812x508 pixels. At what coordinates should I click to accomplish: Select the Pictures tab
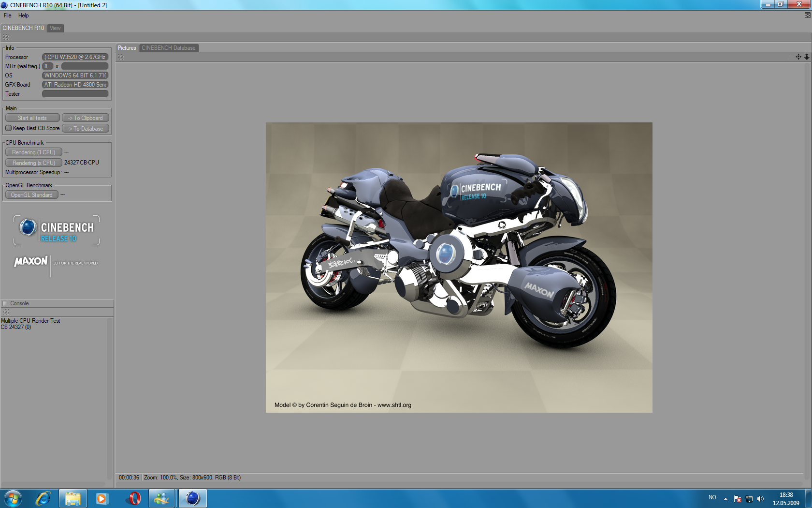127,48
